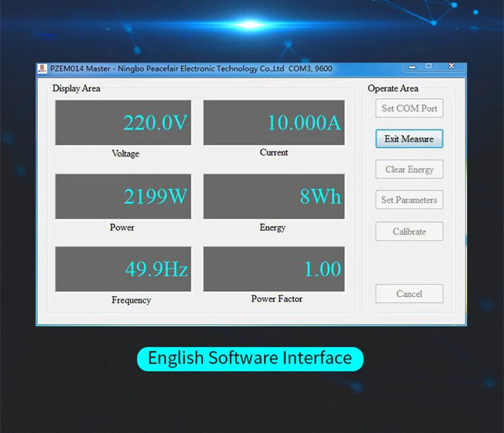Viewport: 504px width, 433px height.
Task: Click the window title bar text
Action: [x=191, y=69]
